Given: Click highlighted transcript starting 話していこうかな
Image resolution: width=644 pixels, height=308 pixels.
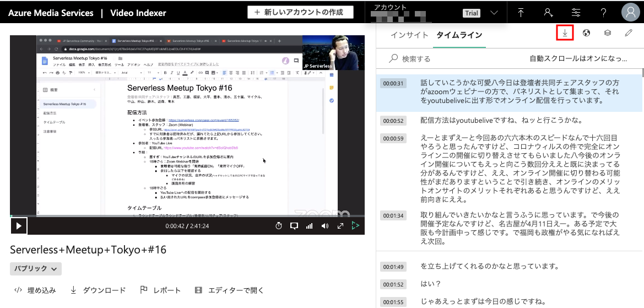Looking at the screenshot, I should (520, 91).
